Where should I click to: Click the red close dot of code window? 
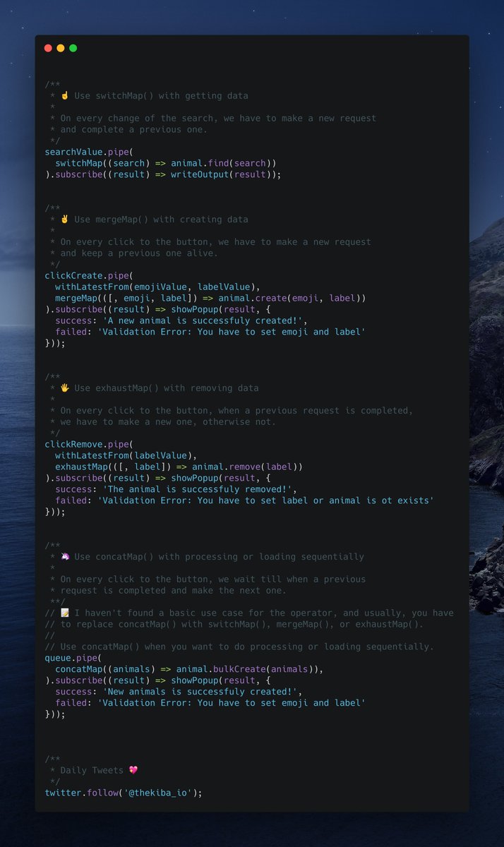48,48
